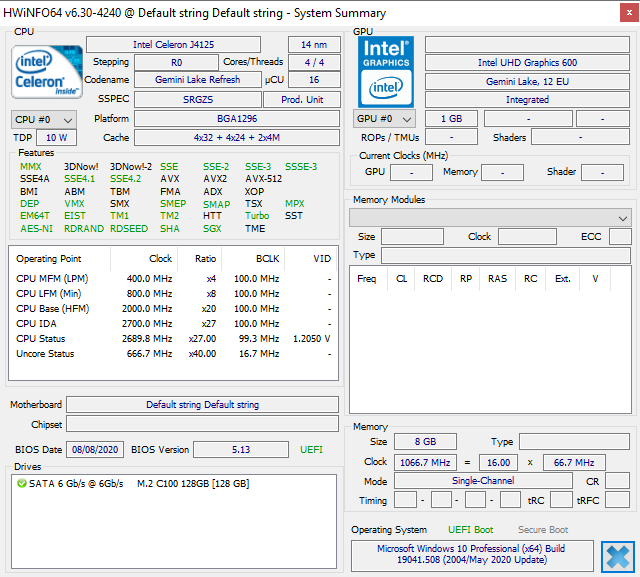Screen dimensions: 640x577
Task: Click the Freq column header in memory table
Action: 367,279
